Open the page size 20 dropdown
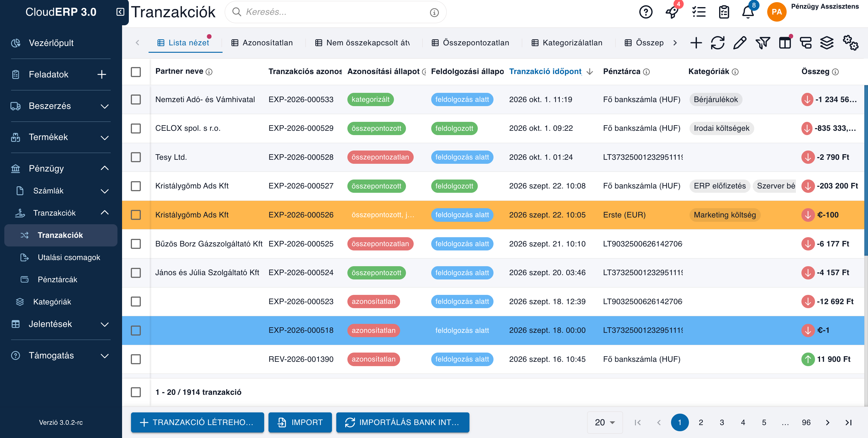Screen dimensions: 868x438 (604, 423)
